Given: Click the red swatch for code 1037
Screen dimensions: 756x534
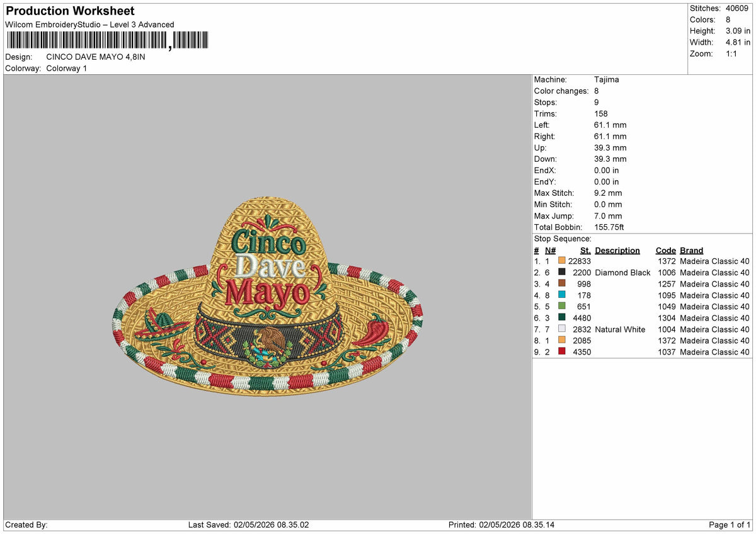Looking at the screenshot, I should [x=562, y=351].
